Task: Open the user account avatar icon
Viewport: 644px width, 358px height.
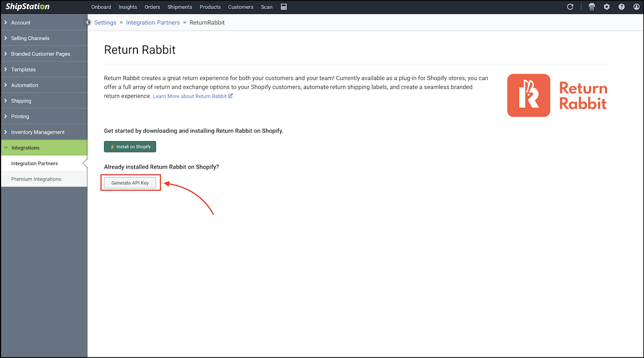Action: [x=636, y=6]
